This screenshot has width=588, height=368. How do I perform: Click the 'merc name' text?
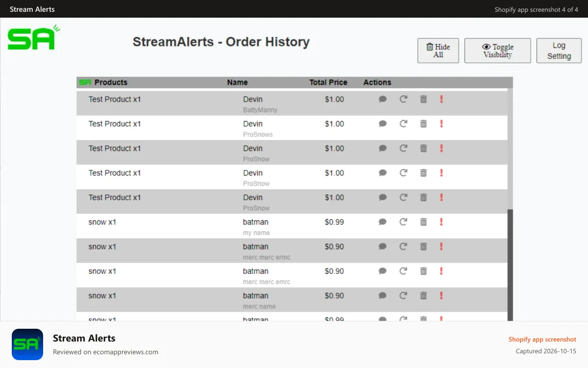point(259,306)
